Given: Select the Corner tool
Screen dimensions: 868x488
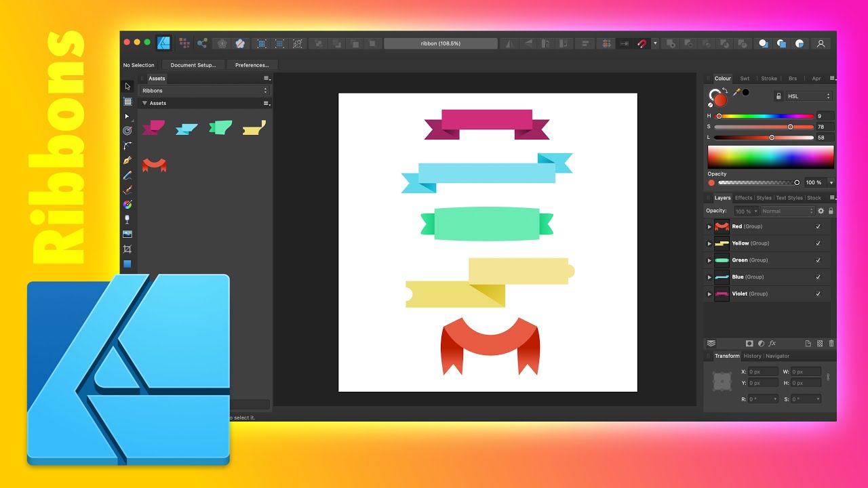Looking at the screenshot, I should (127, 146).
